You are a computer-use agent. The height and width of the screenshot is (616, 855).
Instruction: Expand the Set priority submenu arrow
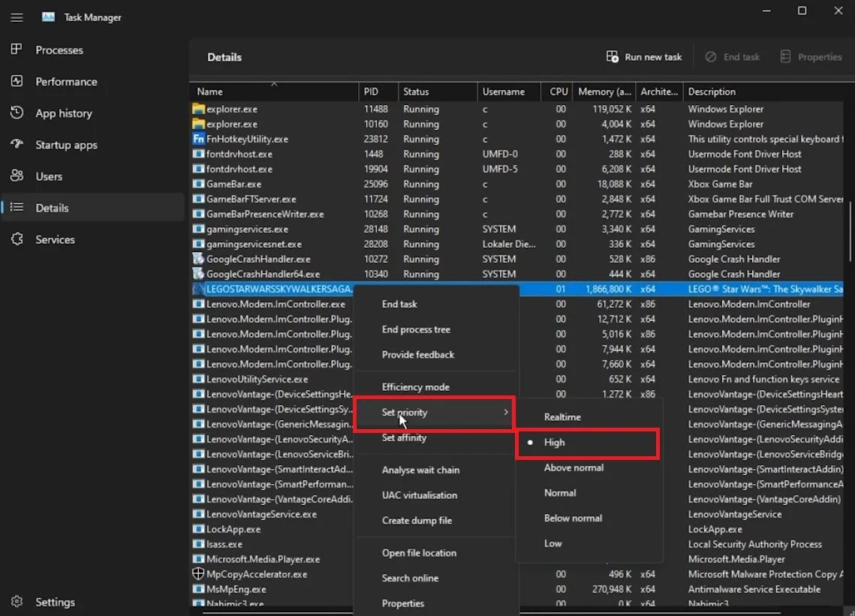coord(505,413)
